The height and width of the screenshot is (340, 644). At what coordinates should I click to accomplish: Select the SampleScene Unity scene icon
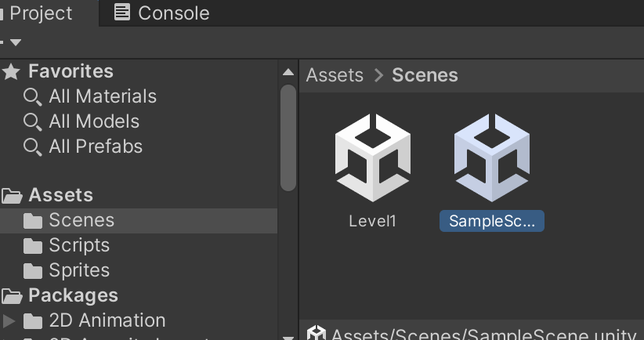click(x=491, y=158)
